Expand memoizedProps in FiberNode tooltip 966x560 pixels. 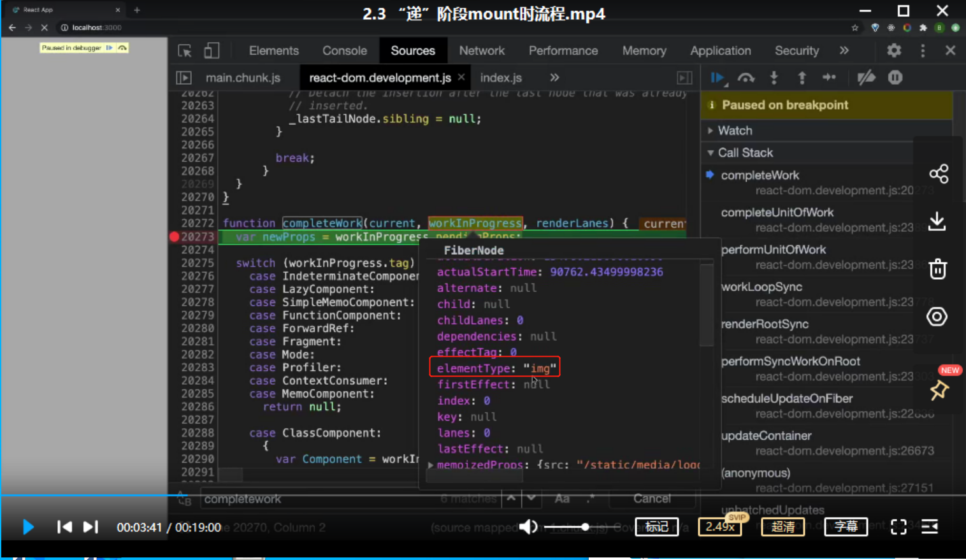431,465
